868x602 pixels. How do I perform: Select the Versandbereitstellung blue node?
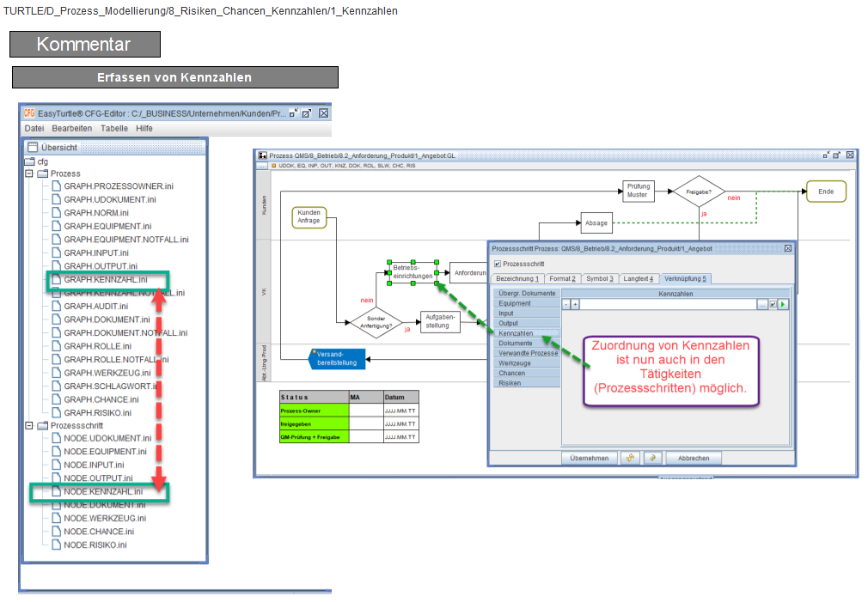[337, 359]
